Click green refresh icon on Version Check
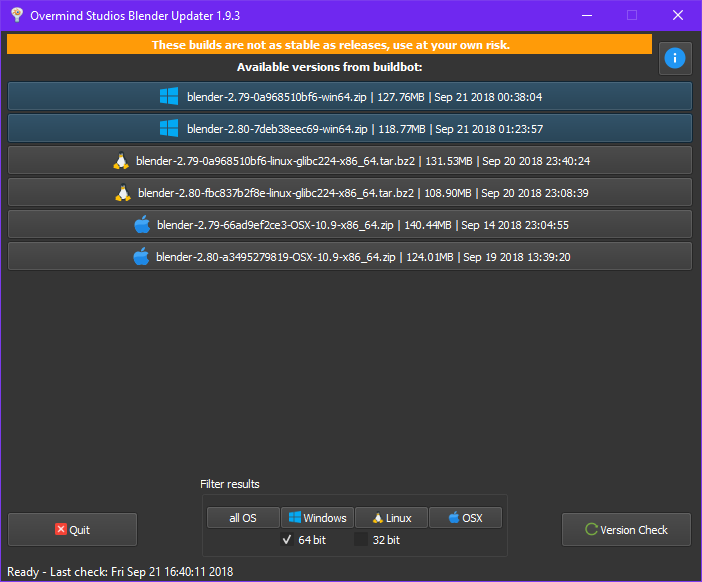The height and width of the screenshot is (582, 702). (x=591, y=530)
